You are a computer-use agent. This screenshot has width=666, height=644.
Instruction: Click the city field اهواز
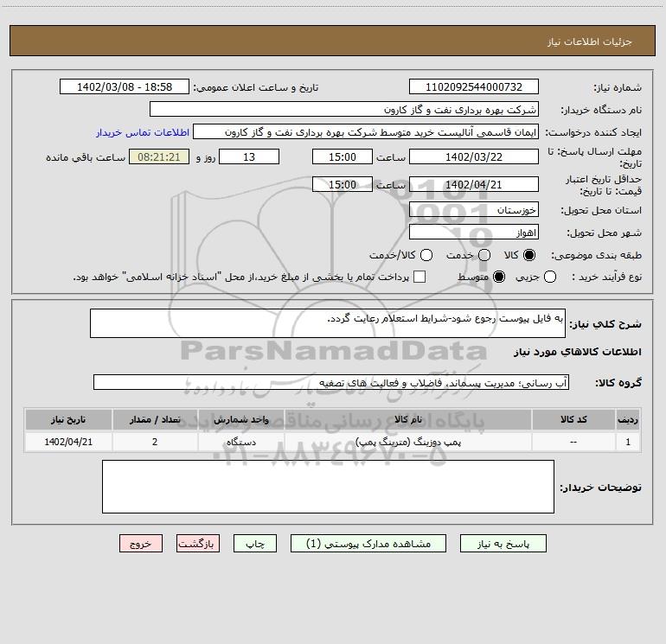(474, 232)
